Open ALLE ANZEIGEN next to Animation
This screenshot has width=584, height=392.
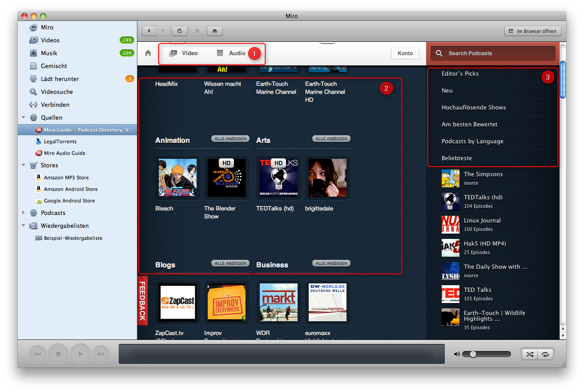pos(230,138)
